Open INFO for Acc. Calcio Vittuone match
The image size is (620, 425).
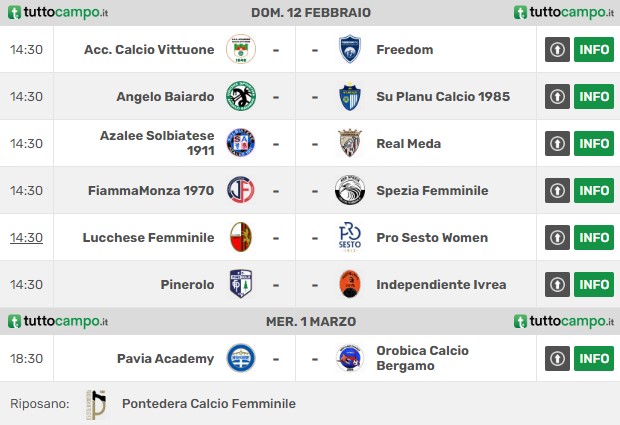pos(594,49)
